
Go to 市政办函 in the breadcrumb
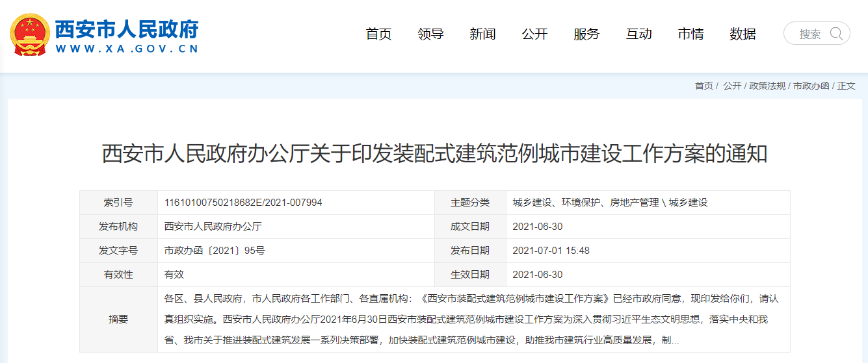click(811, 86)
